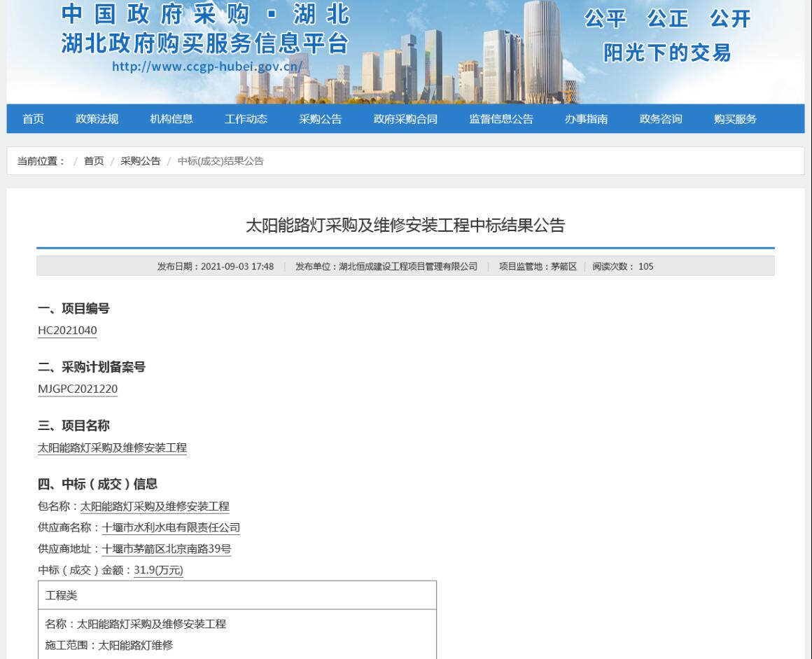This screenshot has width=812, height=659.
Task: Click the ccgp-hubei.gov.cn URL in the banner
Action: tap(207, 67)
